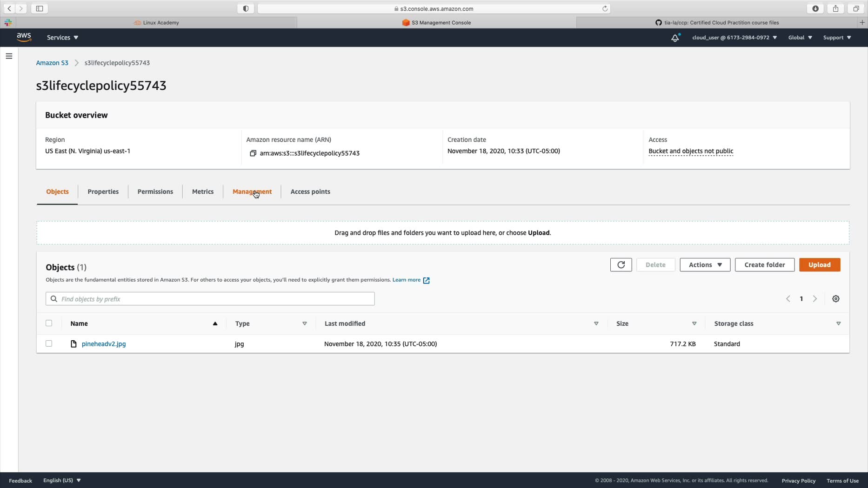This screenshot has width=868, height=488.
Task: Reload page from address bar
Action: [605, 8]
